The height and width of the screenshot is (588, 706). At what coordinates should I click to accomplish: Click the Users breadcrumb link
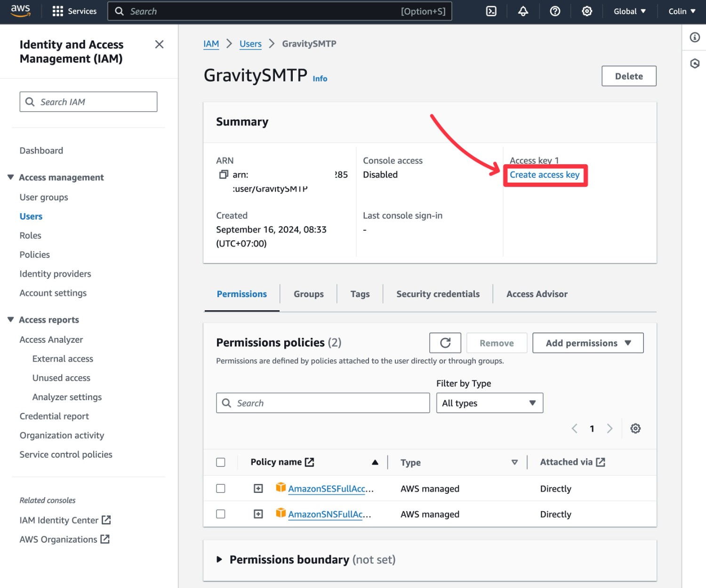tap(250, 44)
